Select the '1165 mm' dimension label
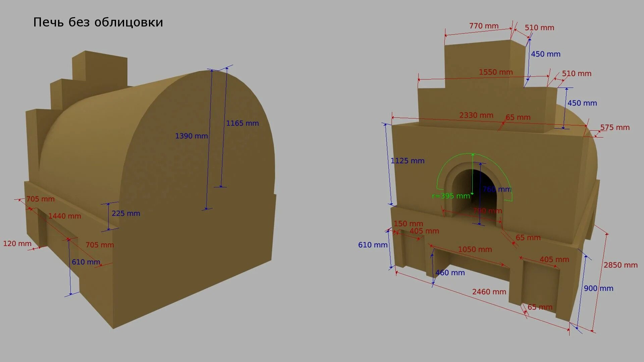Viewport: 644px width, 362px height. pos(242,123)
